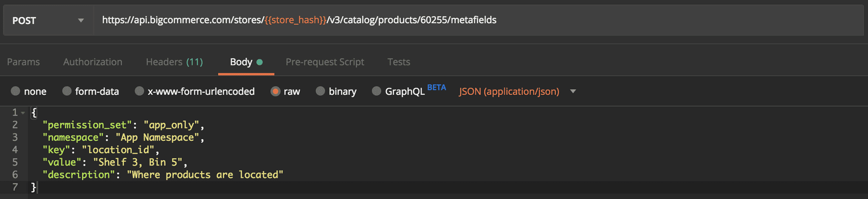Select the form-data radio button
868x199 pixels.
click(67, 91)
